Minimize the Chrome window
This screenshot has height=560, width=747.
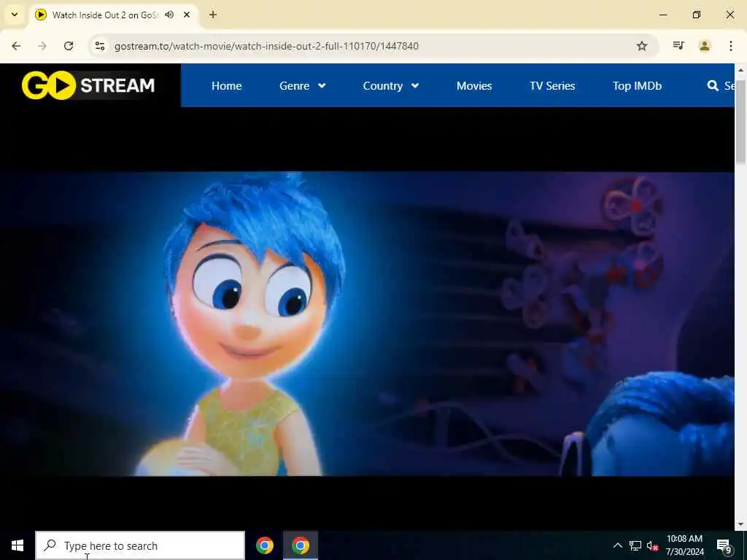[x=663, y=15]
